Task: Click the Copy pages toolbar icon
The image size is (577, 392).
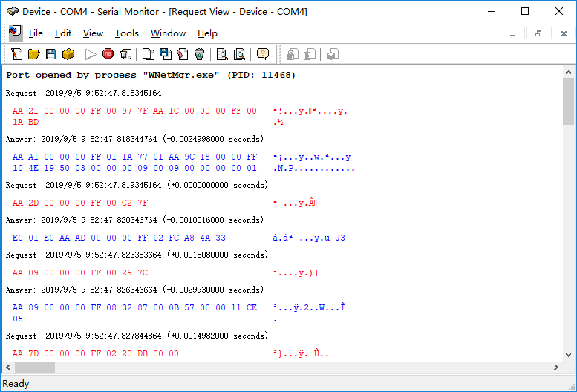Action: coord(148,54)
